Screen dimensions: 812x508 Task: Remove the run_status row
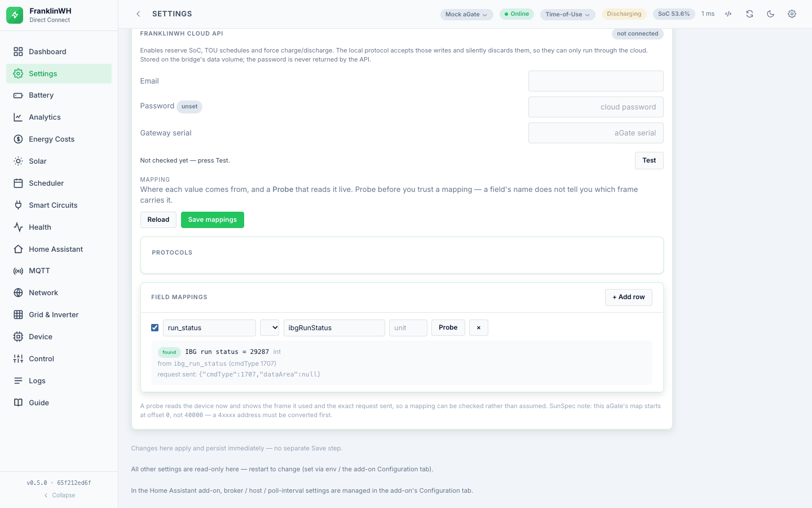pos(479,328)
